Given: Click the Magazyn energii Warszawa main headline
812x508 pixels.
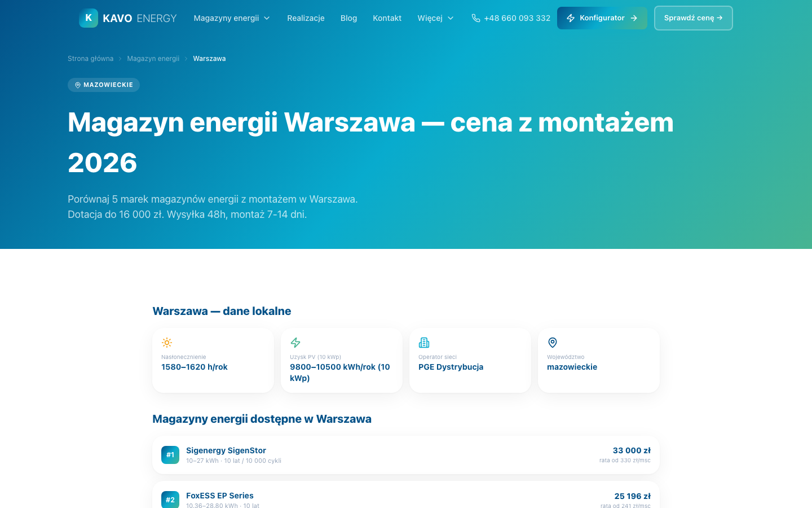Looking at the screenshot, I should click(370, 142).
